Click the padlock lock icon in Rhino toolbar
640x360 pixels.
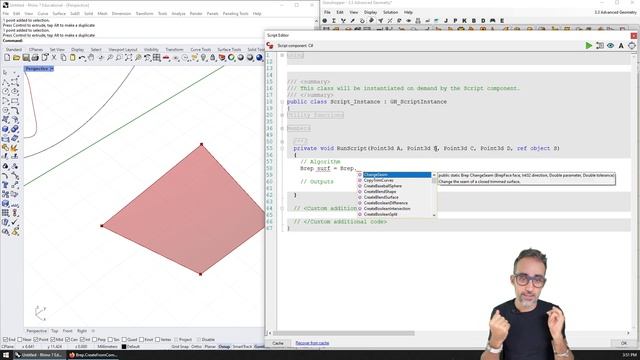[213, 58]
